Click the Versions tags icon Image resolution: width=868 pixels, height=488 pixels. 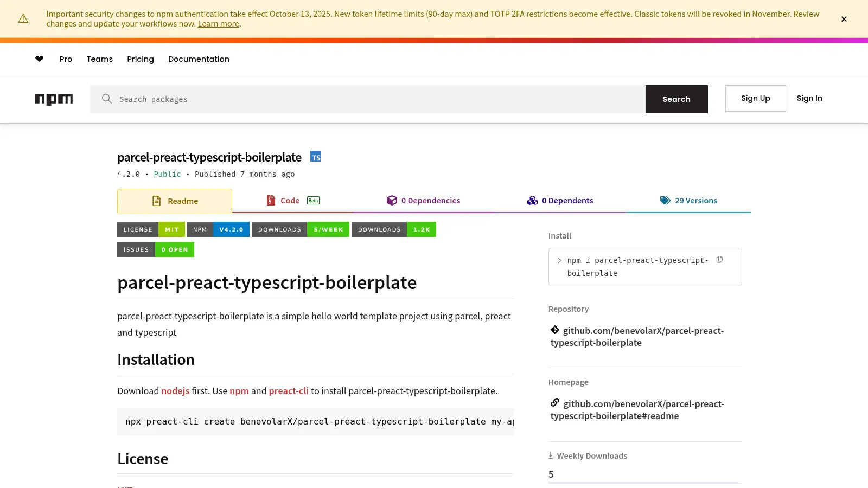click(665, 200)
